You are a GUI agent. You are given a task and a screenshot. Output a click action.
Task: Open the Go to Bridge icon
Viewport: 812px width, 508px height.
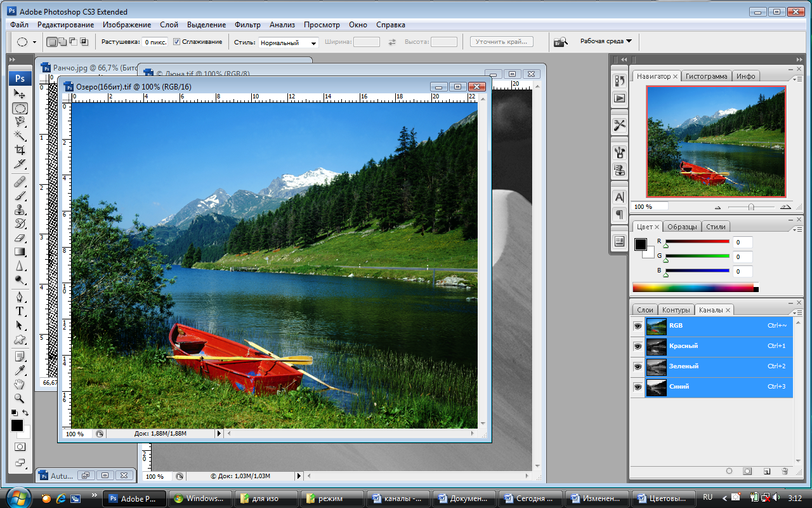[x=560, y=42]
